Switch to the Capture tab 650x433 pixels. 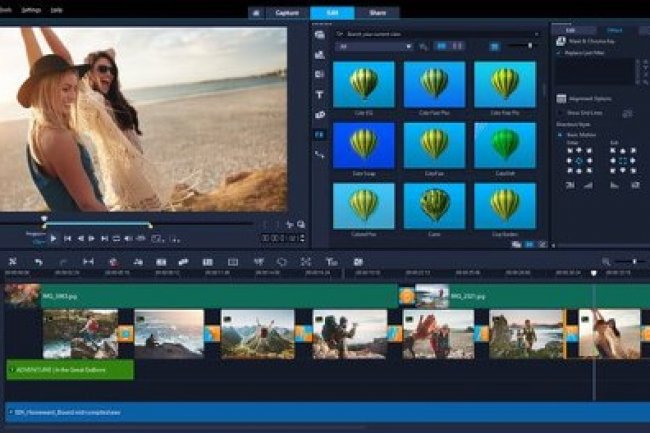coord(288,13)
